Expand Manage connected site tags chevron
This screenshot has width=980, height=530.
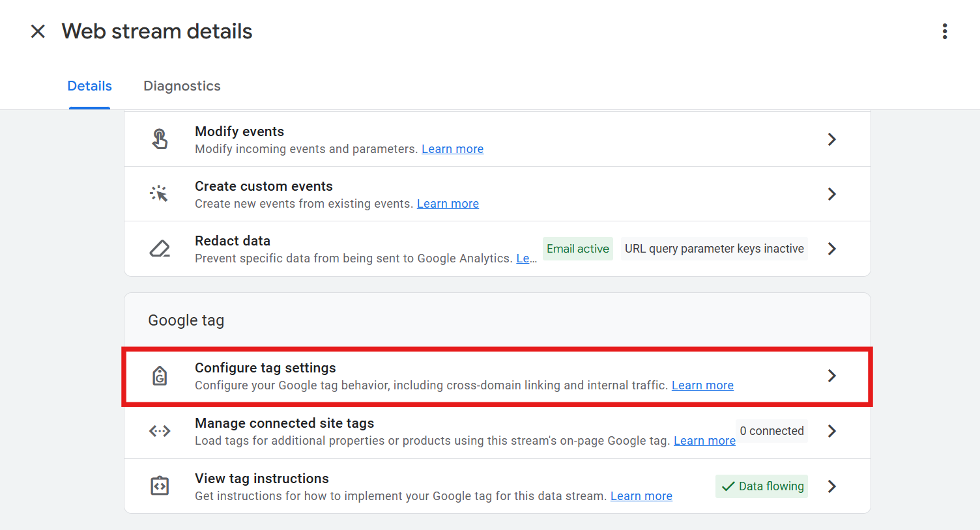[x=831, y=431]
